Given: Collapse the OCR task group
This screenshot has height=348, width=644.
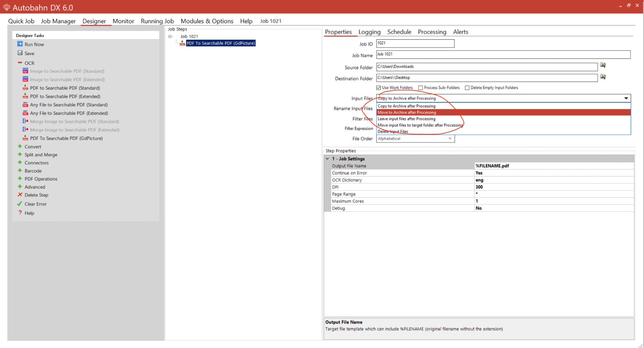Looking at the screenshot, I should [x=20, y=63].
